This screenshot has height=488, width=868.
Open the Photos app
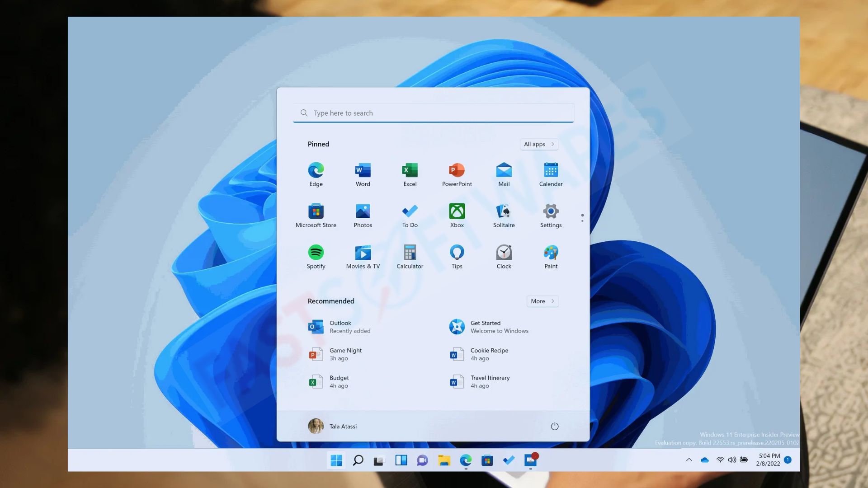point(363,216)
